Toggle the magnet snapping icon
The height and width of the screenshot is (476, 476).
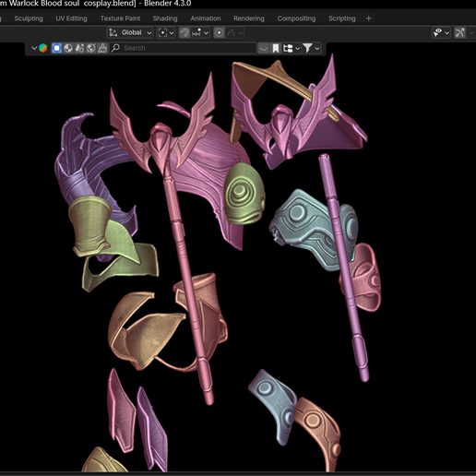pyautogui.click(x=184, y=32)
